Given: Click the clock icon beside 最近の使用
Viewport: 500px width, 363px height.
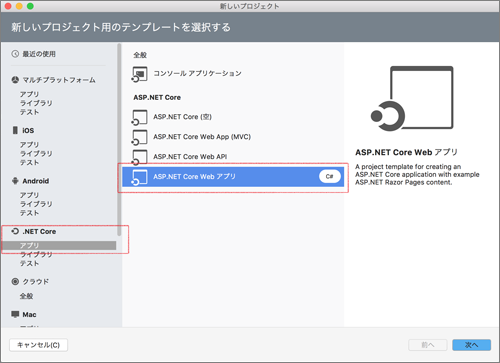Looking at the screenshot, I should click(x=15, y=54).
